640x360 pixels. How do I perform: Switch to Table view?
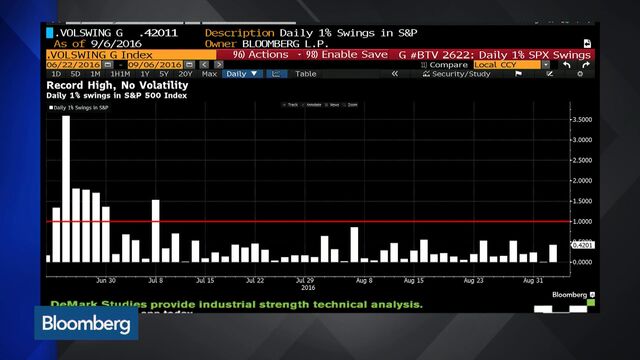click(306, 74)
